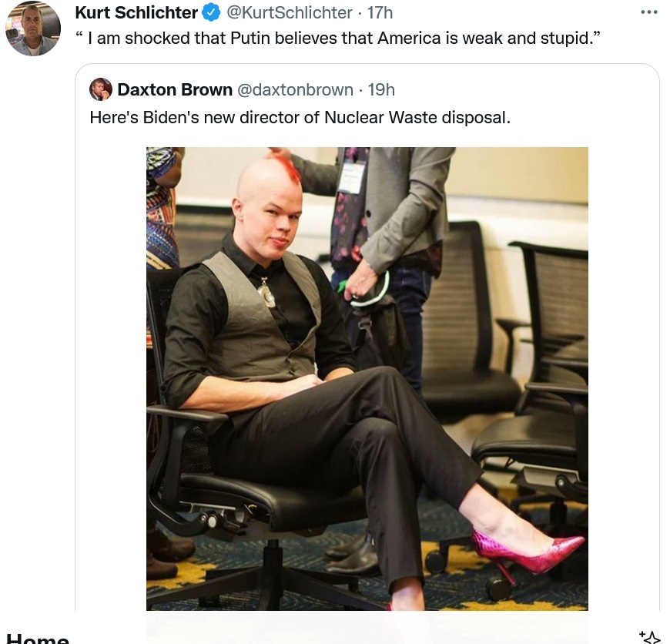Image resolution: width=670 pixels, height=644 pixels.
Task: Go to the Home heading
Action: click(x=38, y=638)
